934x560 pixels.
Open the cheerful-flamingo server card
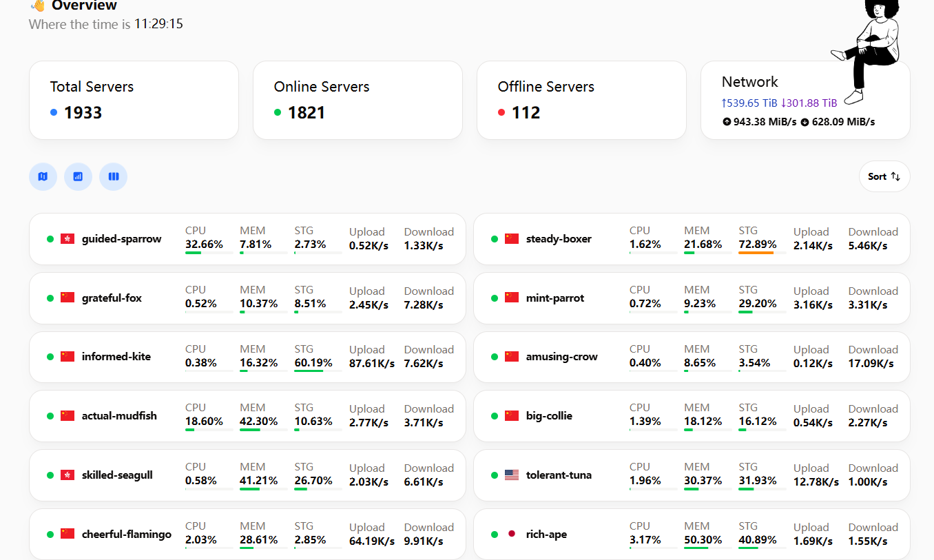(247, 534)
